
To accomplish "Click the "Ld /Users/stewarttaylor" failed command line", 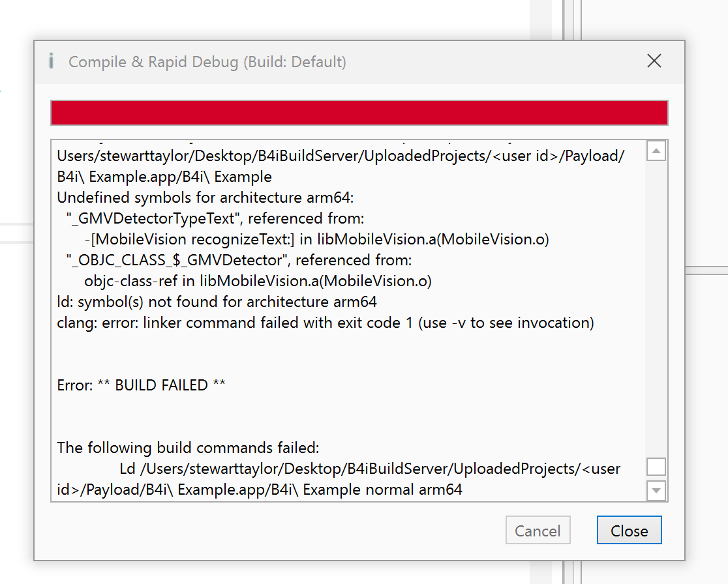I will (370, 469).
